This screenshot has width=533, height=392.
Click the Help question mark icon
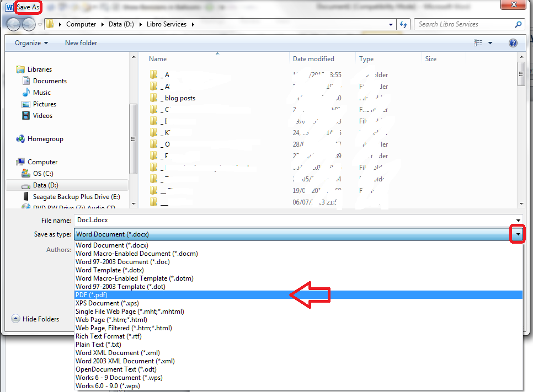pos(513,43)
